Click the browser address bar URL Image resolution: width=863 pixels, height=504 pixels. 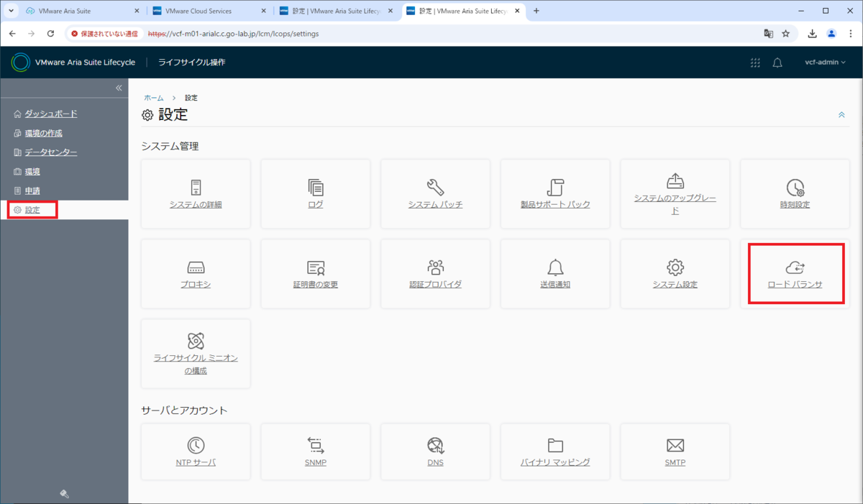click(x=233, y=34)
